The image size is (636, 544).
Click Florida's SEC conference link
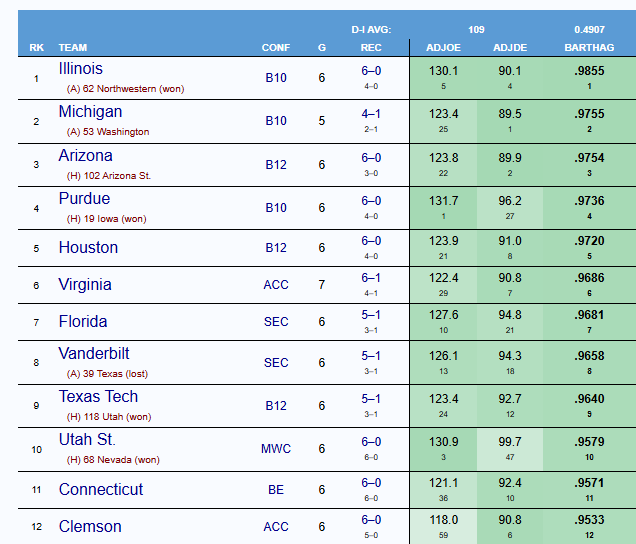point(276,322)
